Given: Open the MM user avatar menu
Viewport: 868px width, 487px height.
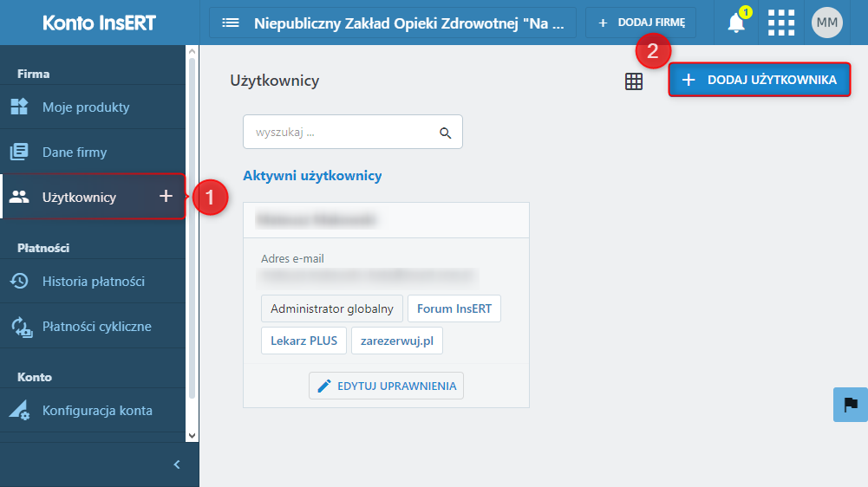Looking at the screenshot, I should coord(827,23).
